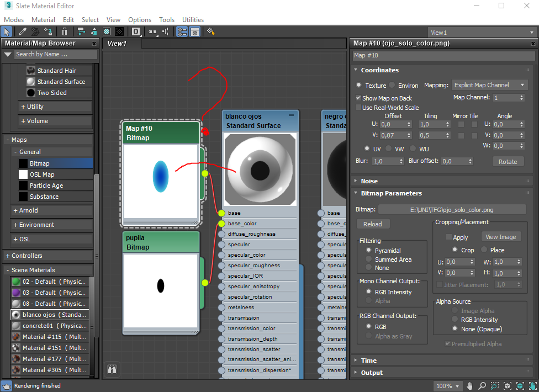This screenshot has width=539, height=392.
Task: Pick material from object with eyedropper
Action: point(23,32)
